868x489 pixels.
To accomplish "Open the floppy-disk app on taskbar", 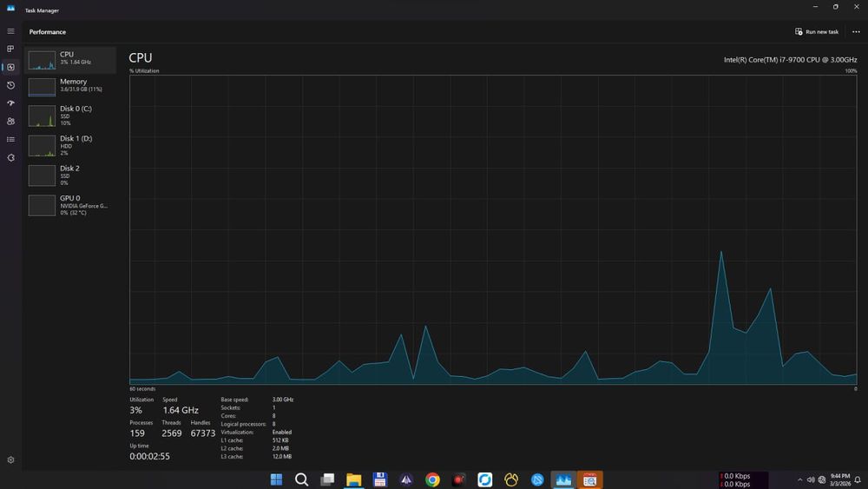I will click(x=380, y=479).
